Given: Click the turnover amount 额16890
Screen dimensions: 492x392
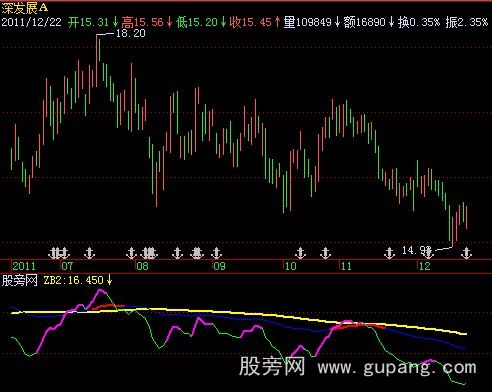Looking at the screenshot, I should click(364, 22).
